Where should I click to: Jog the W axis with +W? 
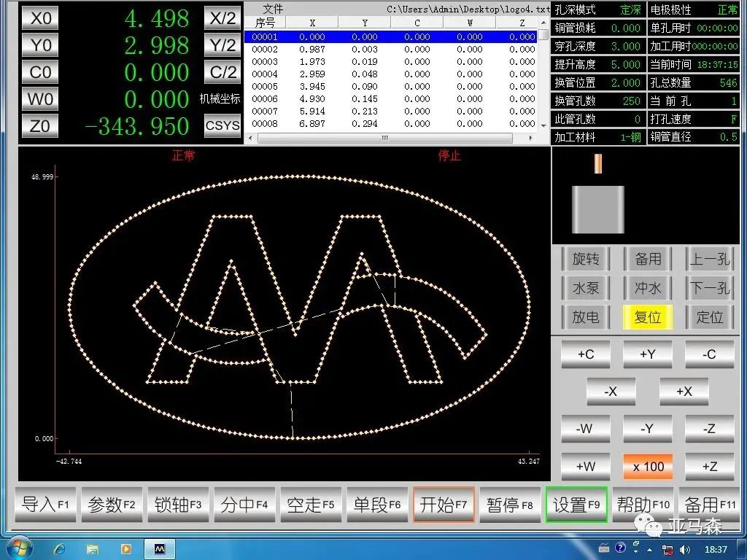tap(586, 467)
